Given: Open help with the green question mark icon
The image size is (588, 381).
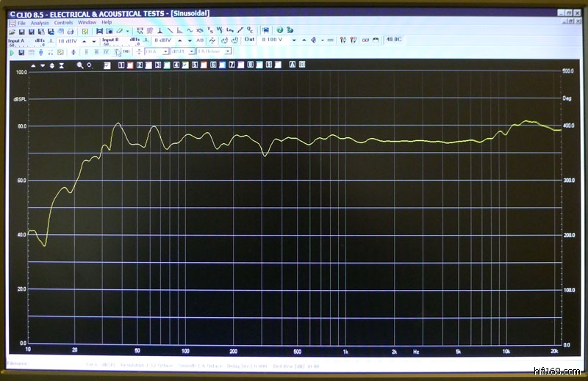Looking at the screenshot, I should point(279,31).
